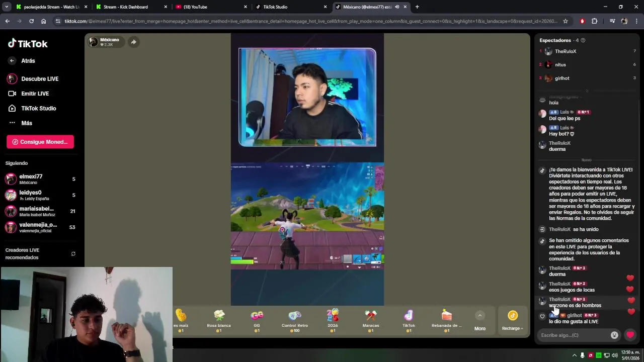Send a like with heart button
The height and width of the screenshot is (362, 644).
tap(630, 335)
